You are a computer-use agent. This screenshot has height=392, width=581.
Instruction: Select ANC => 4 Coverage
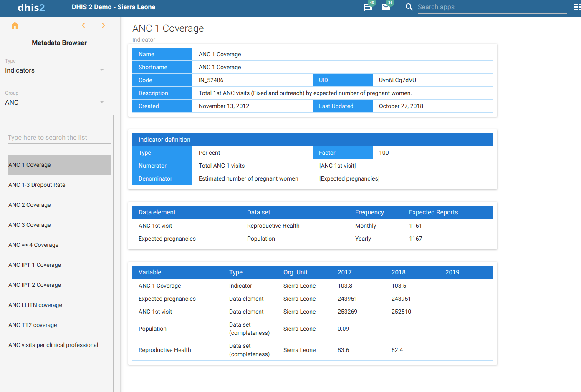[59, 245]
